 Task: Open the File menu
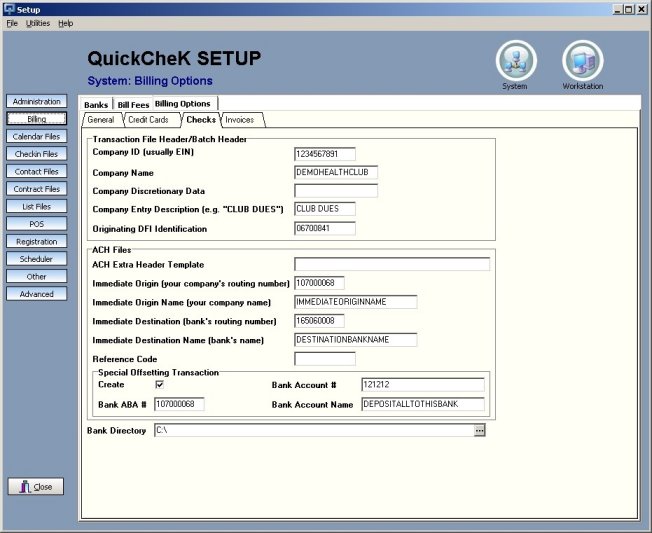click(x=12, y=23)
